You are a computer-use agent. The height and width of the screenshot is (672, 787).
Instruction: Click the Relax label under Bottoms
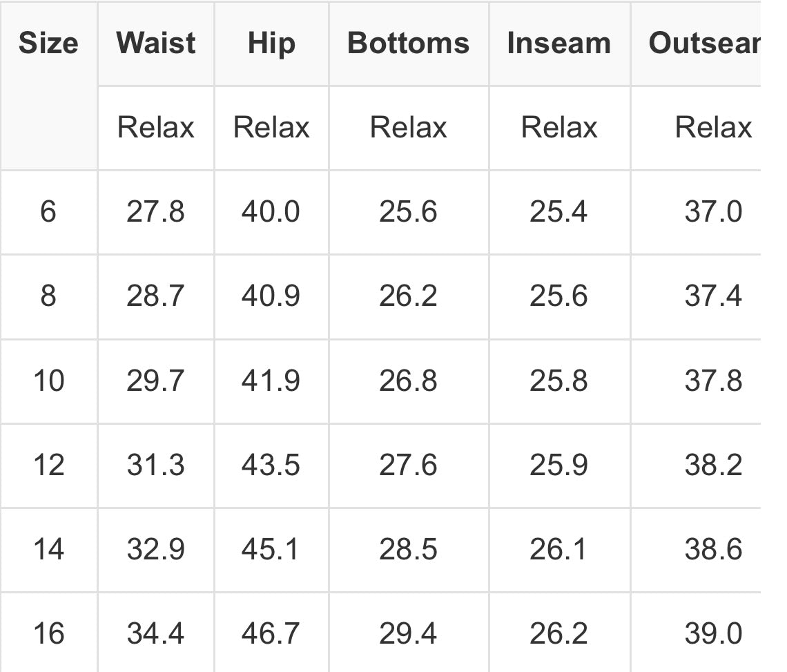[409, 127]
